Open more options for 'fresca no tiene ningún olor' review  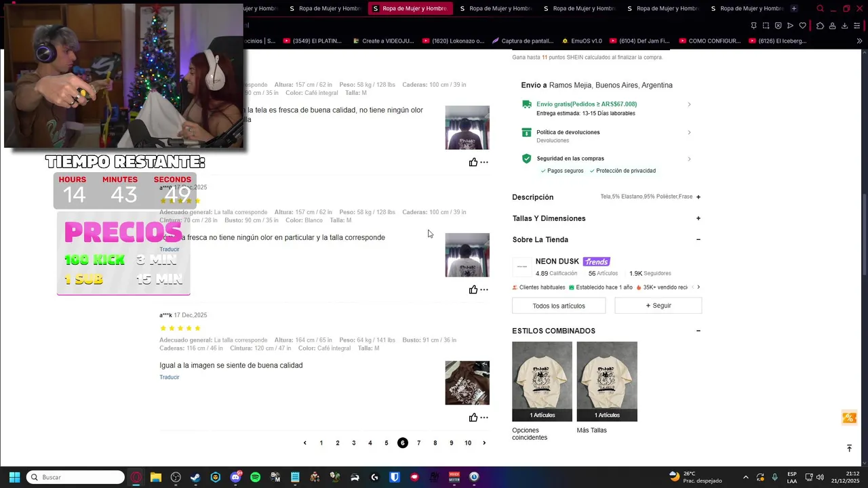484,289
